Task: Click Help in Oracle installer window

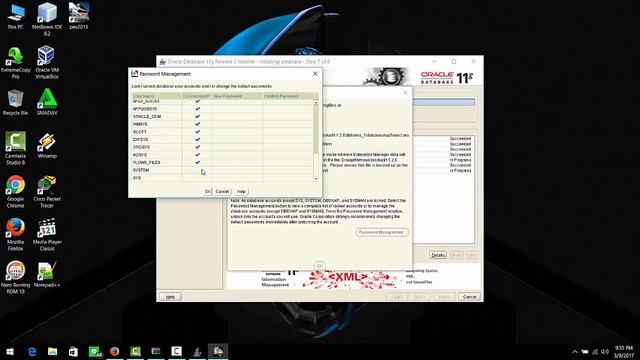Action: pyautogui.click(x=170, y=297)
